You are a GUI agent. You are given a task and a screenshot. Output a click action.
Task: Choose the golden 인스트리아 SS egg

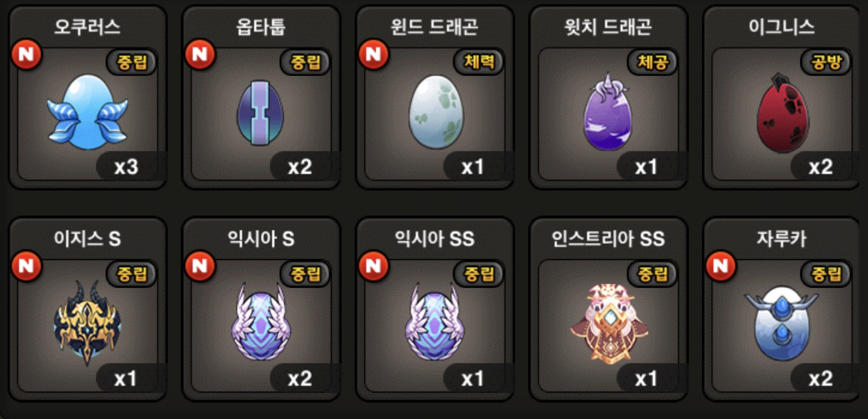pyautogui.click(x=609, y=323)
